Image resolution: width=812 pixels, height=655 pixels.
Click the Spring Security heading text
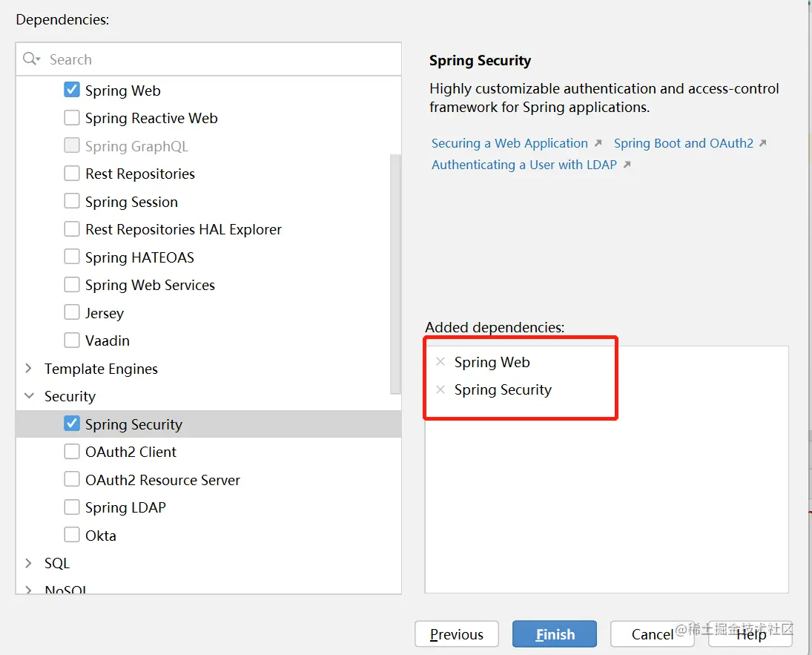(x=480, y=61)
